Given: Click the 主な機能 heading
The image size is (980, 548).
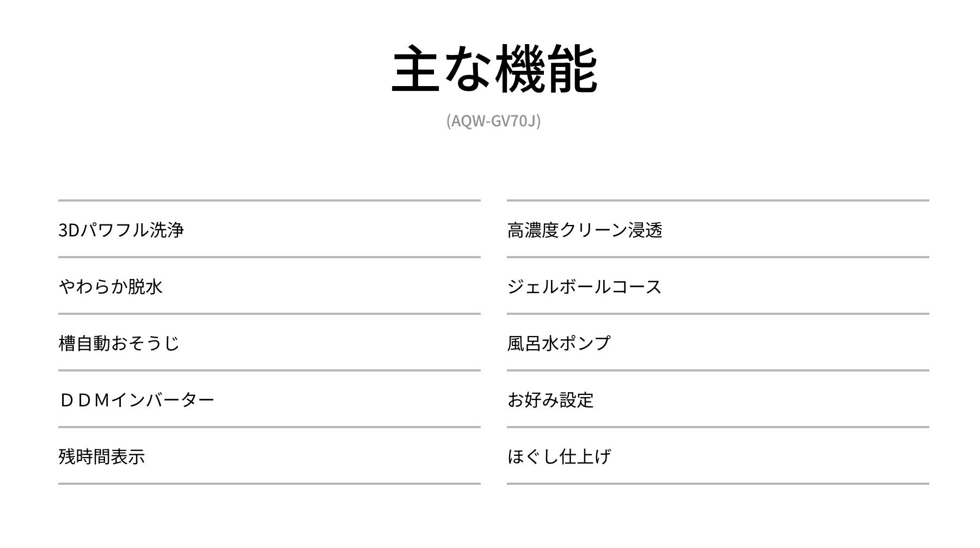Looking at the screenshot, I should (x=494, y=69).
